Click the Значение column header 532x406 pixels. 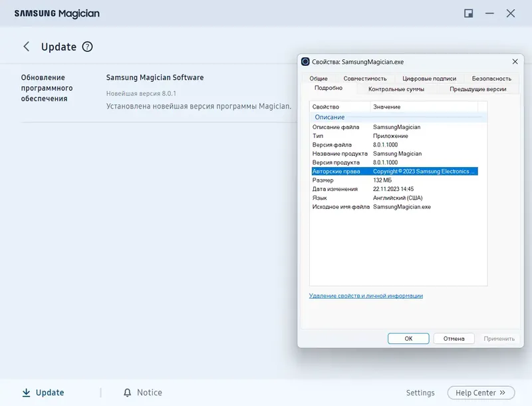(424, 106)
